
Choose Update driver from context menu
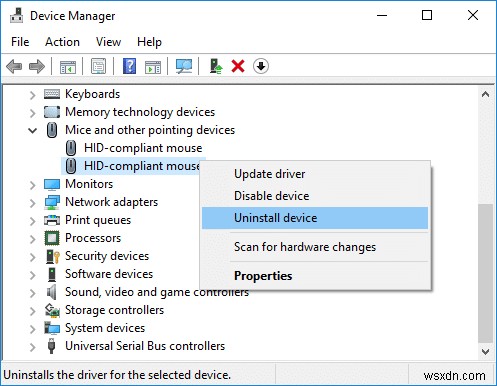pos(315,174)
